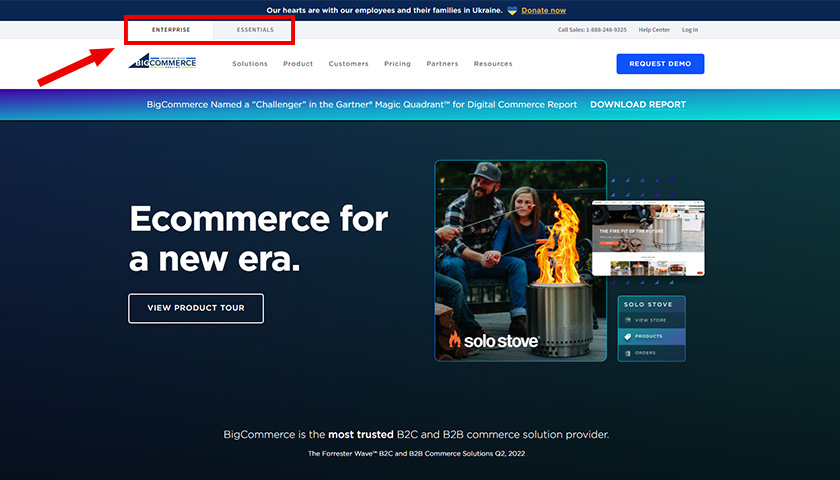Viewport: 840px width, 480px height.
Task: Click the Ukraine heart icon in top banner
Action: pyautogui.click(x=512, y=10)
